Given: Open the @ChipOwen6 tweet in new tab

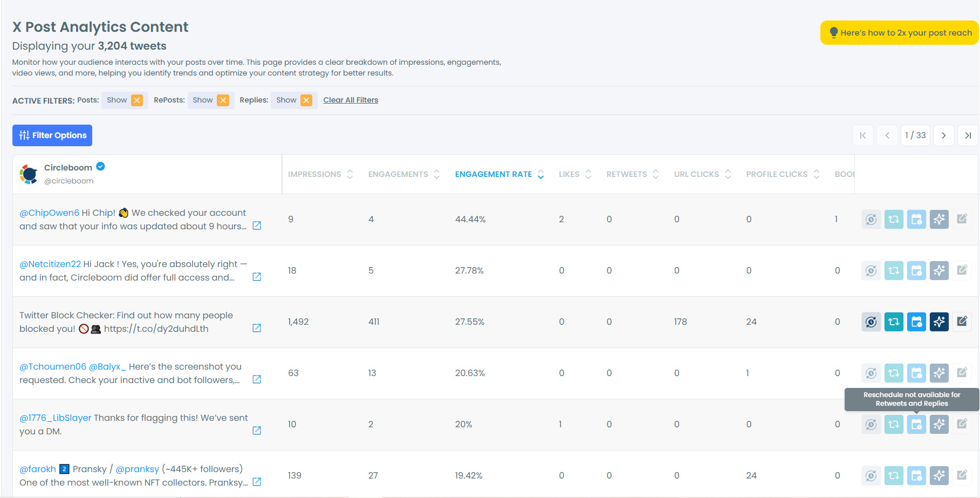Looking at the screenshot, I should coord(257,226).
